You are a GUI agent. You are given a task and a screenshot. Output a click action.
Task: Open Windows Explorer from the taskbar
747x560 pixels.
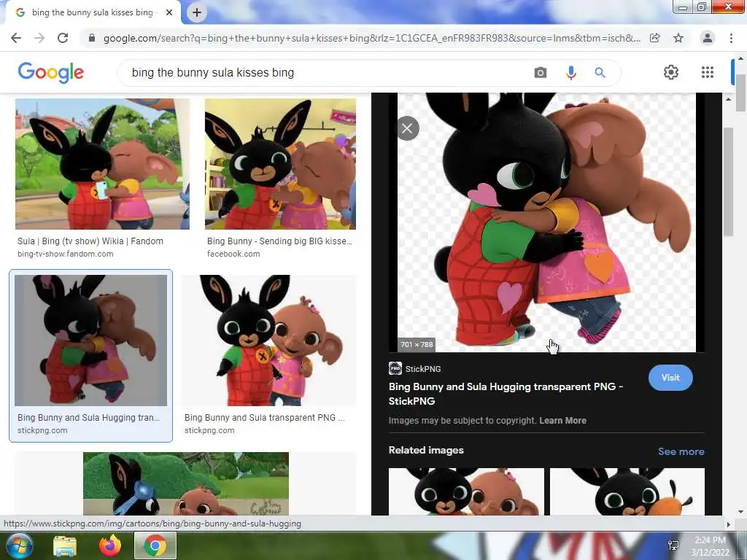(65, 546)
